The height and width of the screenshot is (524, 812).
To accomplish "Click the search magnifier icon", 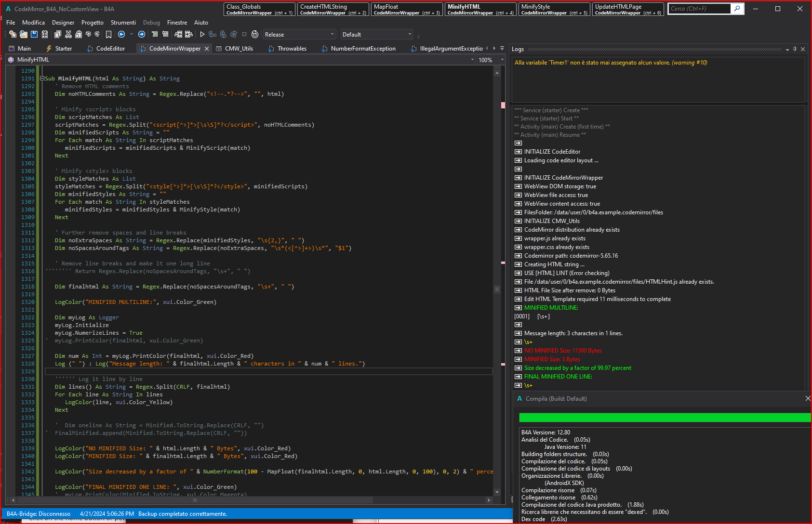I will tap(737, 9).
